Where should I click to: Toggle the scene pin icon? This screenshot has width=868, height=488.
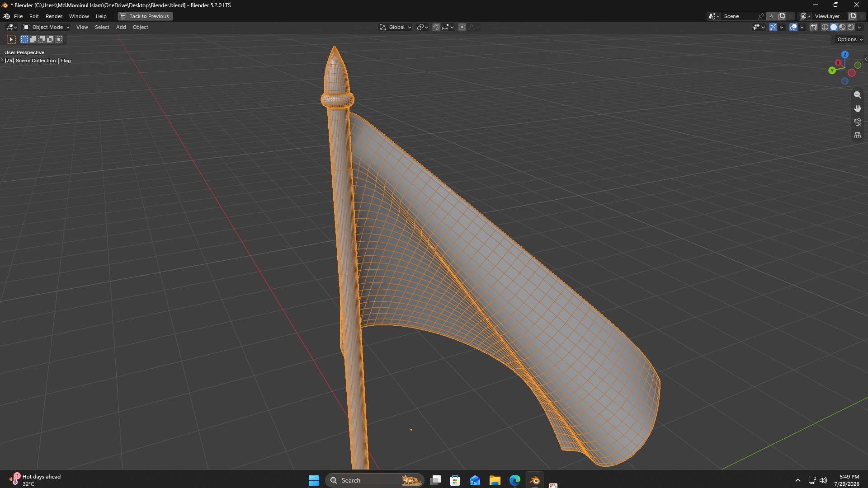(x=761, y=16)
